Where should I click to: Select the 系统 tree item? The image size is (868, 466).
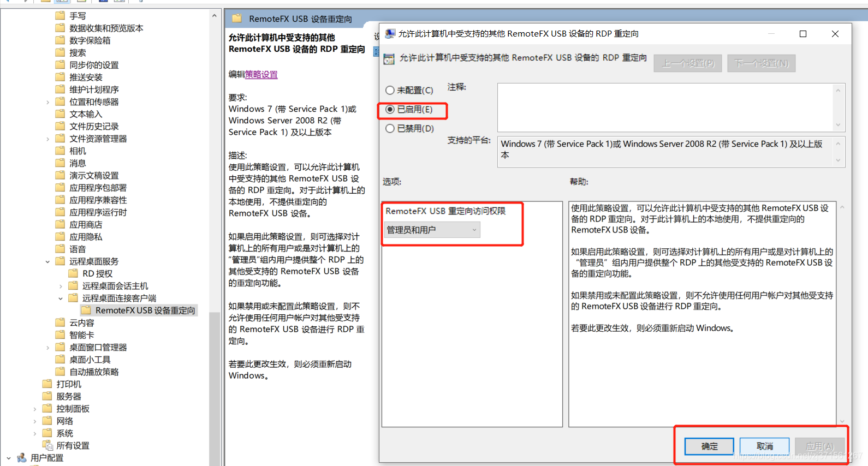64,433
